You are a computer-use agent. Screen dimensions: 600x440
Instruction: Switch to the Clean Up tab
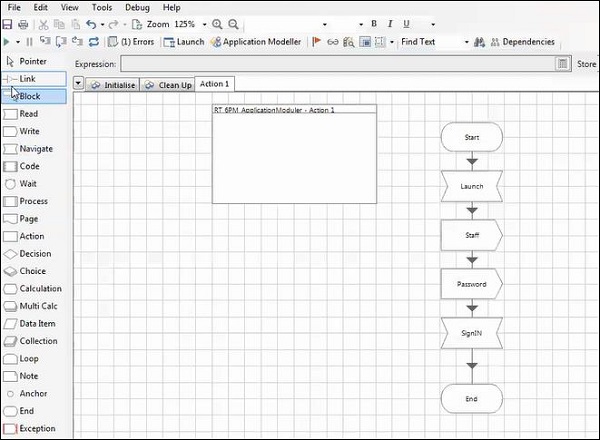(x=167, y=85)
